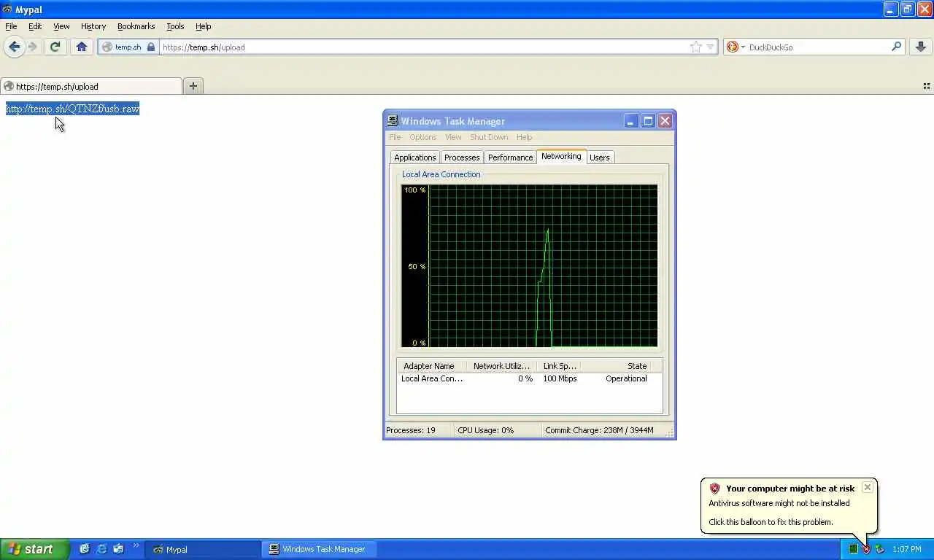Open the Windows start menu

[35, 549]
